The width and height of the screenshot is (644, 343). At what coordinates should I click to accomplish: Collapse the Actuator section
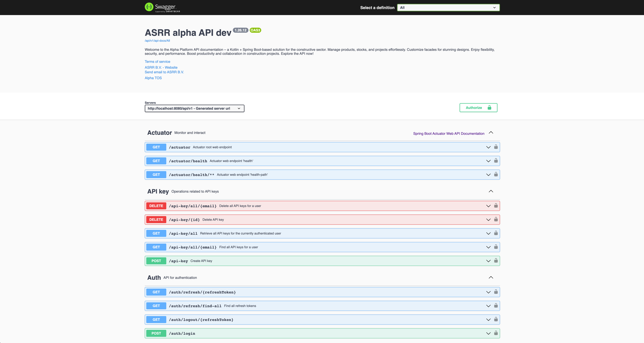pos(491,133)
